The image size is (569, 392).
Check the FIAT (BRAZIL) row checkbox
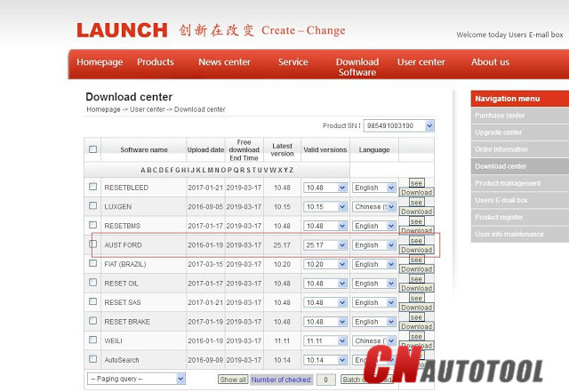92,263
